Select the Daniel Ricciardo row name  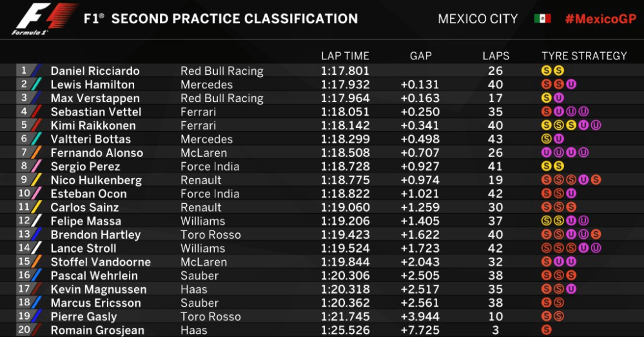95,71
